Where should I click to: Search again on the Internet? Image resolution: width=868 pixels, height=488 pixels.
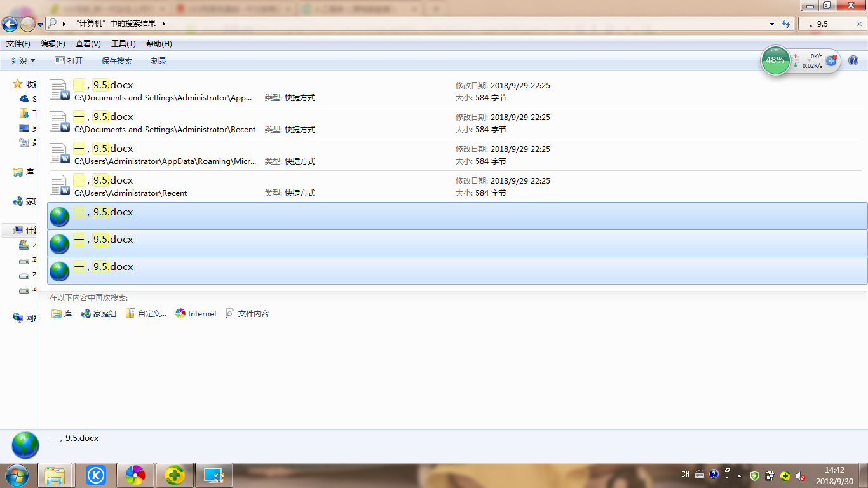(196, 314)
